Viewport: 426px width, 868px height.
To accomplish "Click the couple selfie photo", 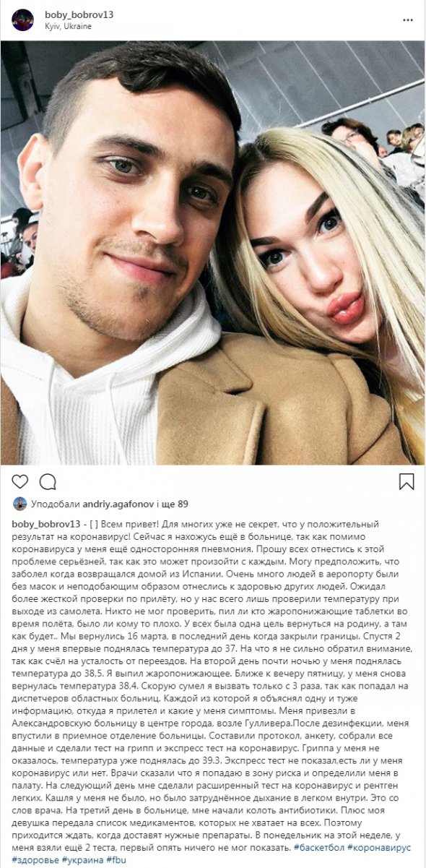I will coord(212,253).
